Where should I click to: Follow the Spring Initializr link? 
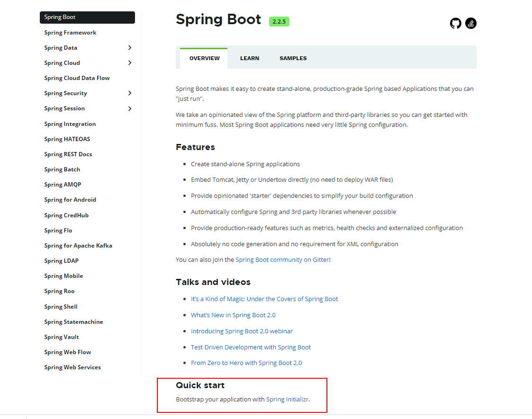[288, 399]
